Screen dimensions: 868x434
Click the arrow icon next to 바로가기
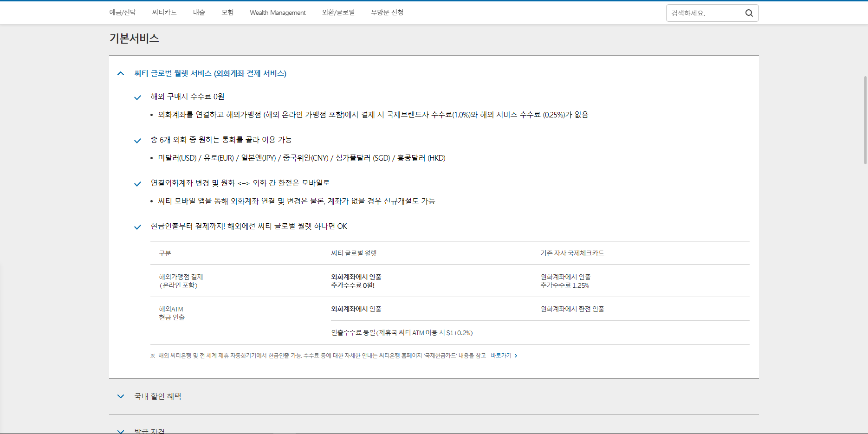pyautogui.click(x=516, y=356)
